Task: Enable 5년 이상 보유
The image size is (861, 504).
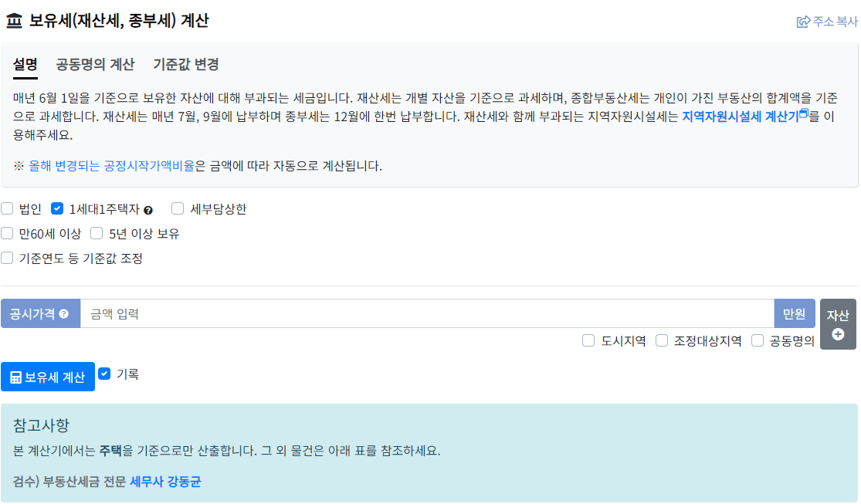Action: click(97, 233)
